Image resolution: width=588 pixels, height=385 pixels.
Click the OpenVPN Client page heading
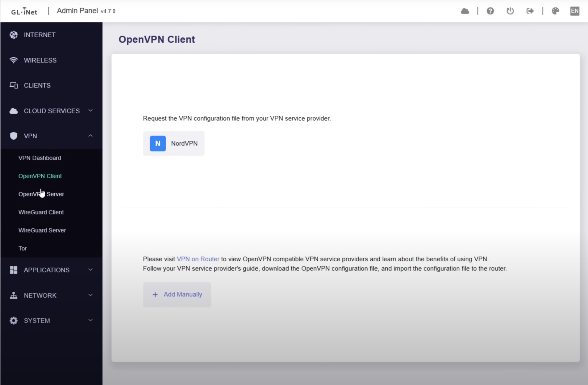(157, 39)
